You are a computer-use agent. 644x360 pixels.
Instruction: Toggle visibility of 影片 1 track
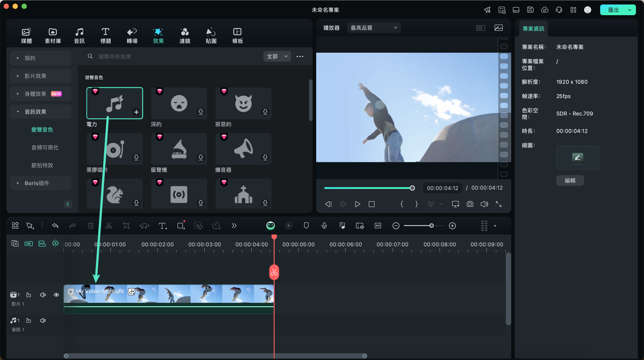click(x=56, y=295)
